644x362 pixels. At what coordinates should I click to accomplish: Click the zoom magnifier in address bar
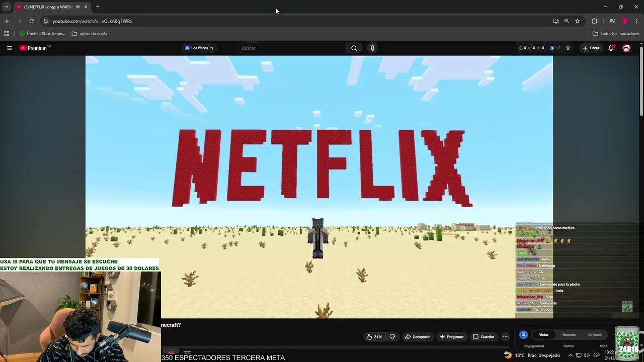point(567,21)
